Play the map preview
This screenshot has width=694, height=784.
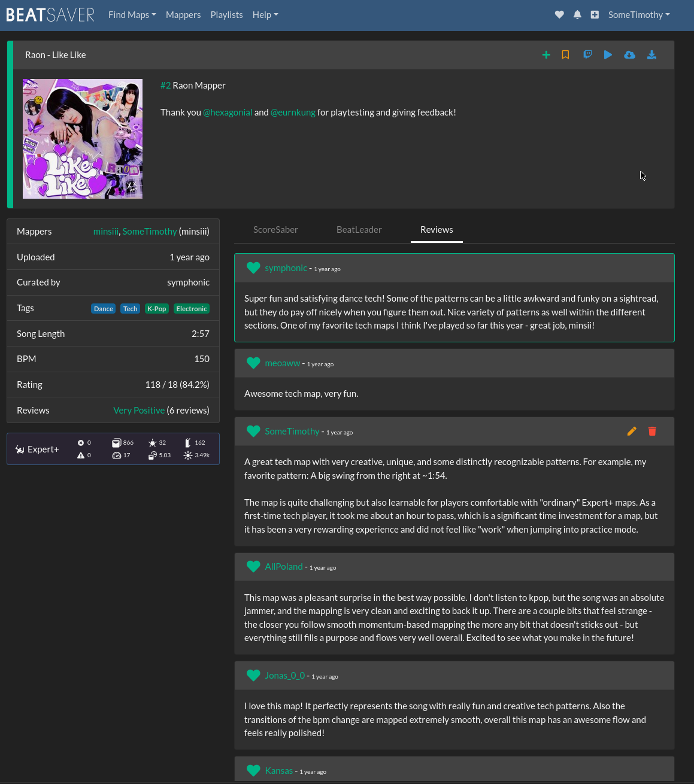[x=608, y=55]
